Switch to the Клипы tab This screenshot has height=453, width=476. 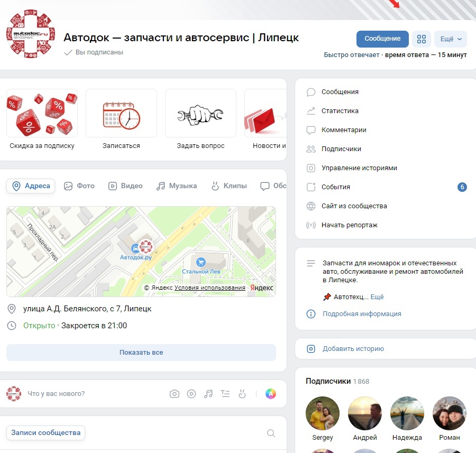[x=229, y=186]
